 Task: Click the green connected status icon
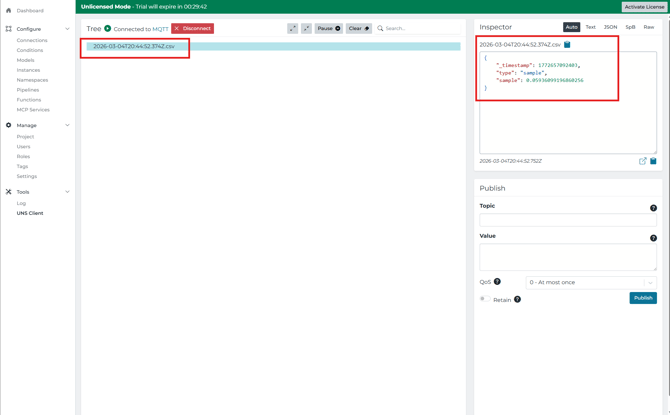tap(108, 28)
